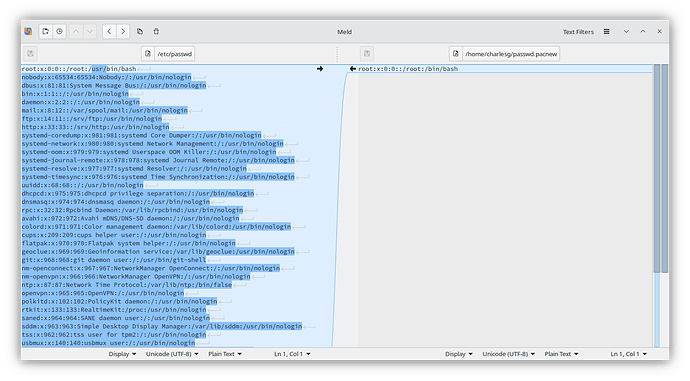Open the Text Filters menu

pos(578,32)
